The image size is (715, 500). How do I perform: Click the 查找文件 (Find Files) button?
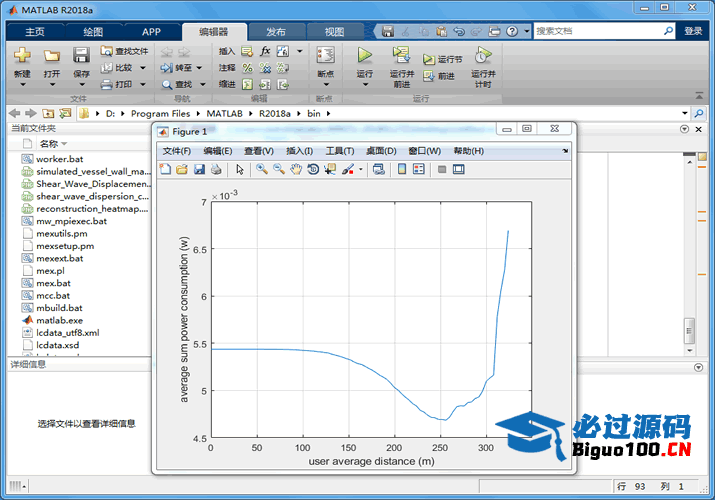tap(125, 51)
